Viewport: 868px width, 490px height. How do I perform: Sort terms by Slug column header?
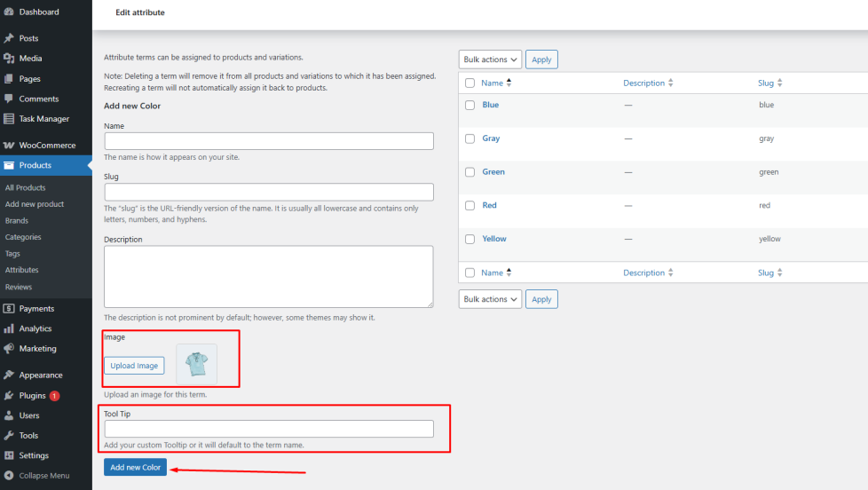coord(769,83)
